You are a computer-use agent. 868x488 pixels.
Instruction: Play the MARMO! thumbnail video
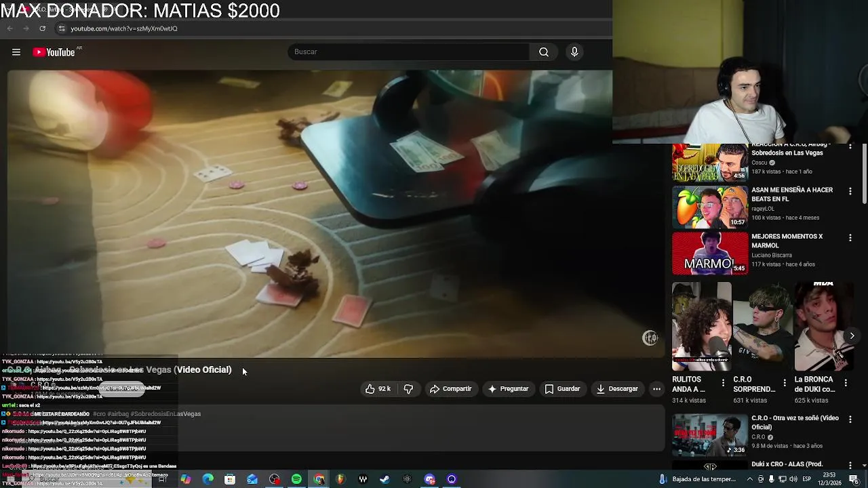(710, 253)
